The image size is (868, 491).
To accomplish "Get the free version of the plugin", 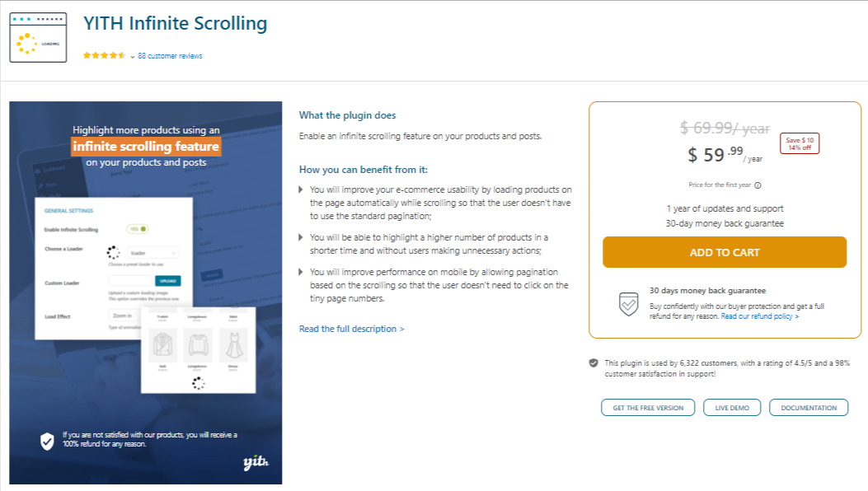I will pos(648,407).
